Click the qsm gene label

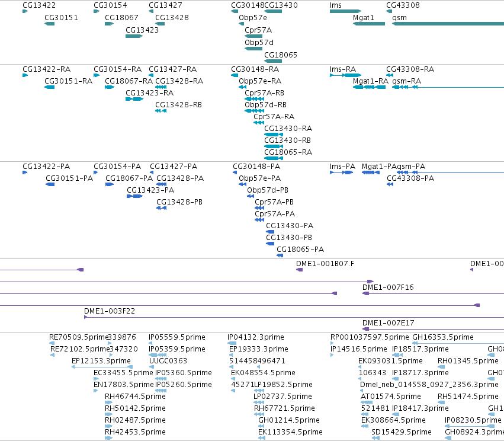click(x=400, y=18)
